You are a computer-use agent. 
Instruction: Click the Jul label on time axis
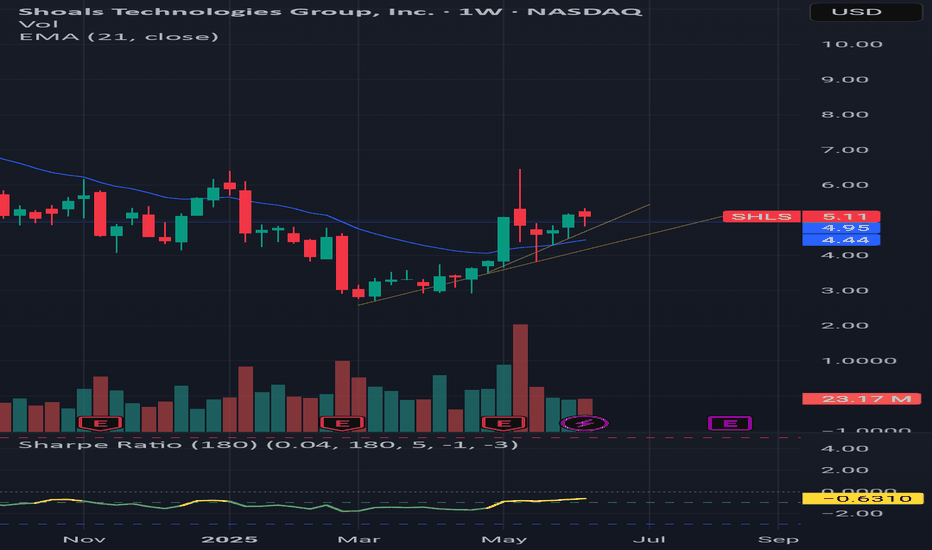point(649,539)
